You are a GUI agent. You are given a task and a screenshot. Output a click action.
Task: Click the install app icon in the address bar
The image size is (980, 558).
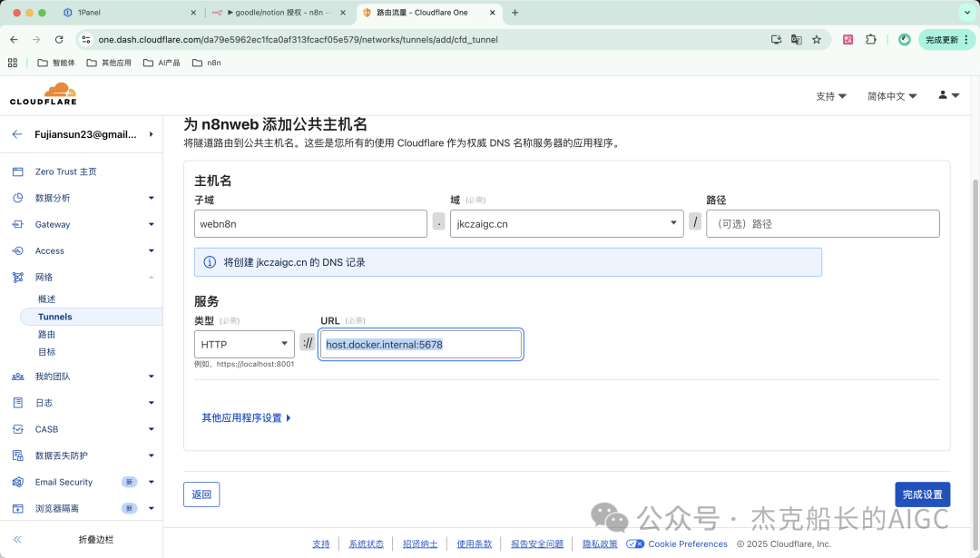click(x=776, y=39)
